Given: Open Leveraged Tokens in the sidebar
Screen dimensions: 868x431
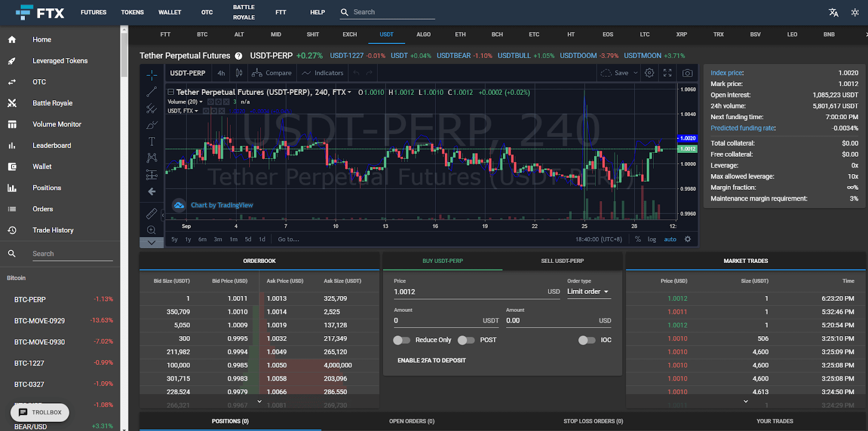Looking at the screenshot, I should [x=60, y=61].
